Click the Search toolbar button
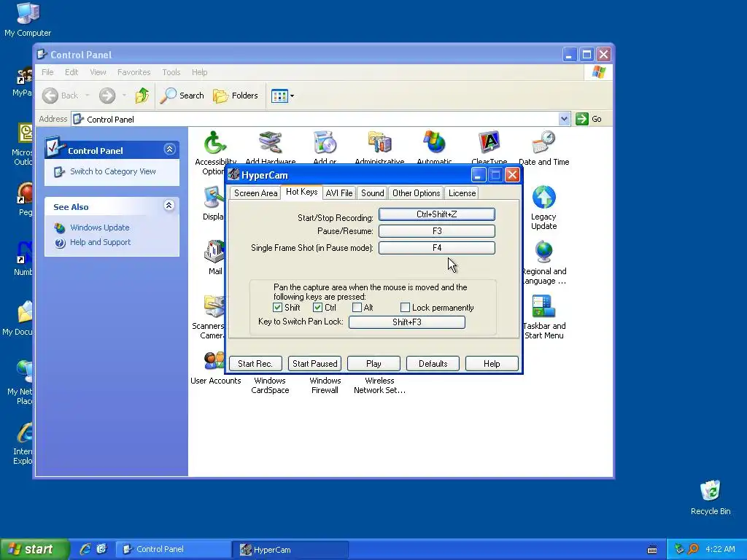Screen dimensions: 747x560 pos(182,96)
